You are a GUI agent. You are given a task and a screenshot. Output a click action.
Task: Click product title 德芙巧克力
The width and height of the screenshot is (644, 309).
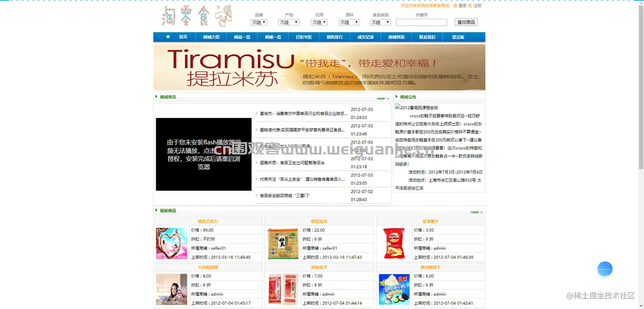click(208, 221)
